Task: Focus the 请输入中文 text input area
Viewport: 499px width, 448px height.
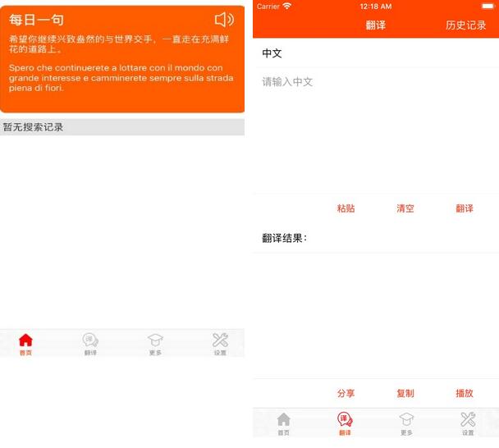Action: click(x=376, y=130)
